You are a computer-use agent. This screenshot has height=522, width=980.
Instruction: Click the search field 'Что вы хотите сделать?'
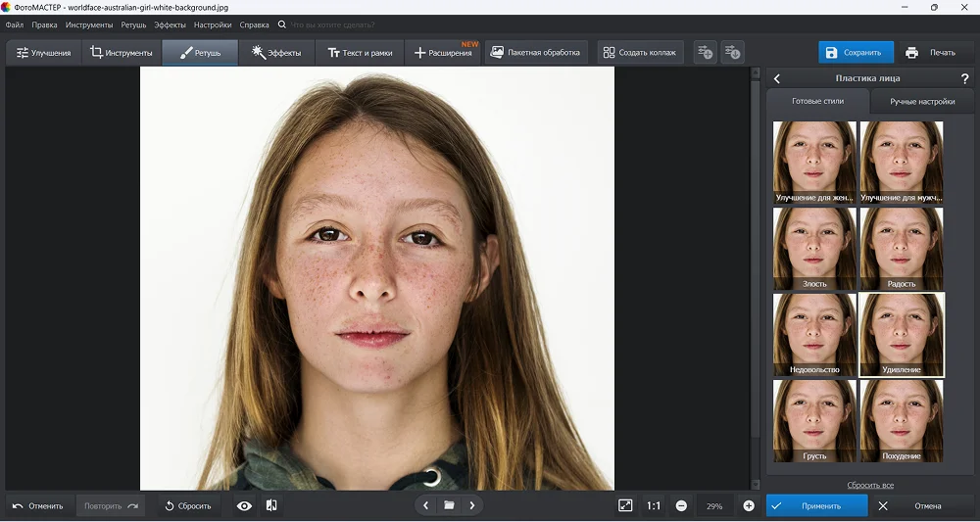pyautogui.click(x=332, y=25)
